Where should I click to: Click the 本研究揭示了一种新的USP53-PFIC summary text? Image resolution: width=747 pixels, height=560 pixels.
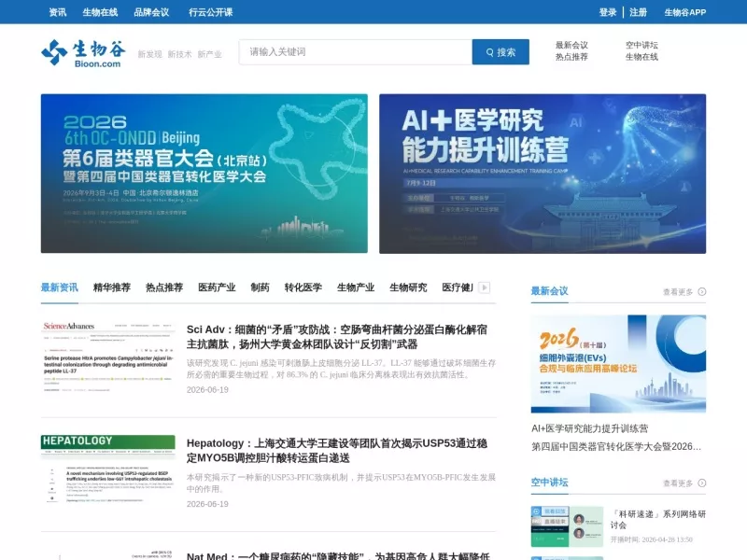341,483
